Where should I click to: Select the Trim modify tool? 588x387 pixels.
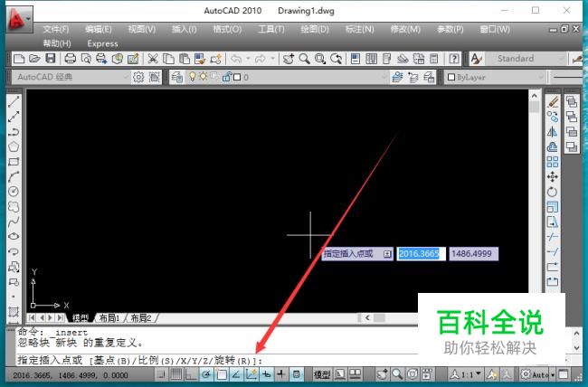pyautogui.click(x=553, y=237)
